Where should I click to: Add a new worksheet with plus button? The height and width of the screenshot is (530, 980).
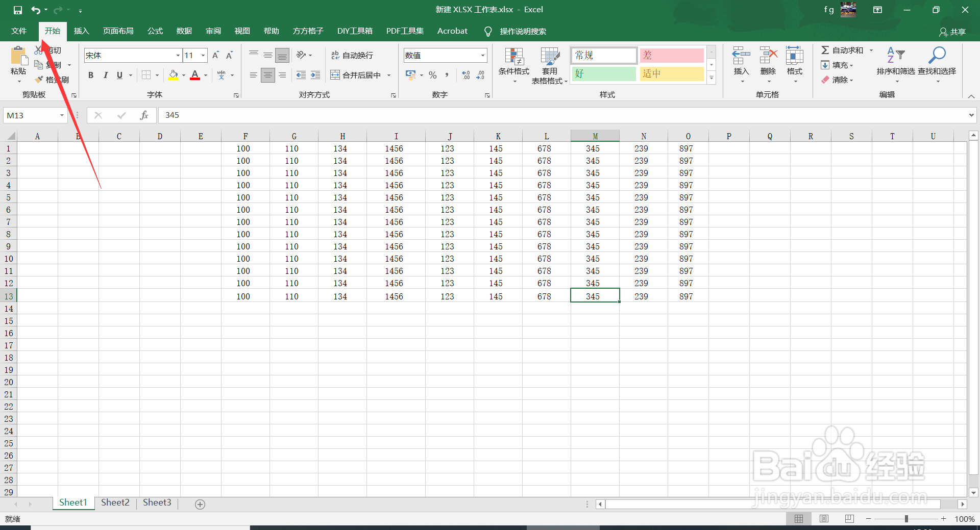pos(200,504)
